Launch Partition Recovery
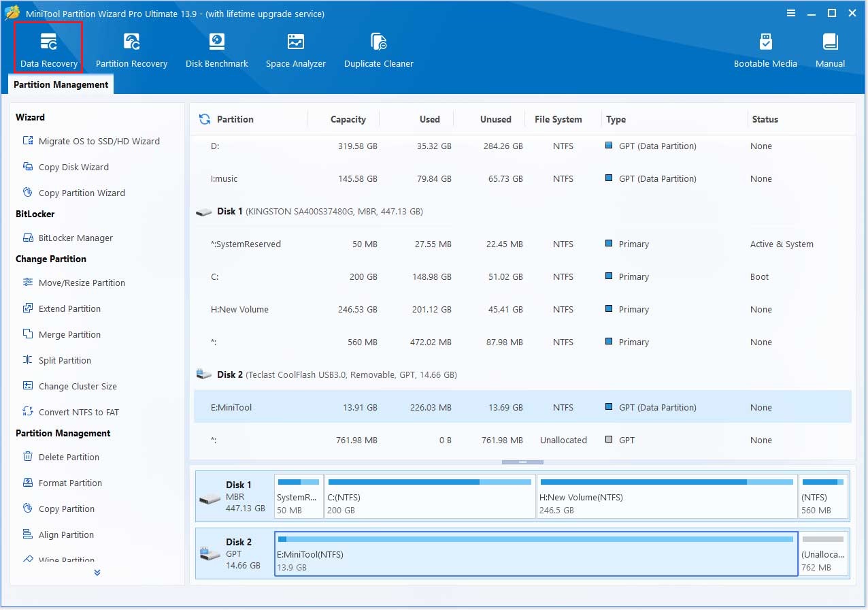This screenshot has width=868, height=610. [x=131, y=50]
